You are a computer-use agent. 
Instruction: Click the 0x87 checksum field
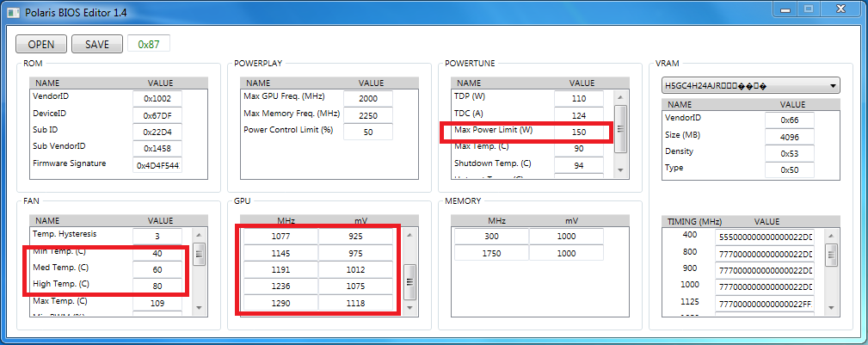point(148,44)
